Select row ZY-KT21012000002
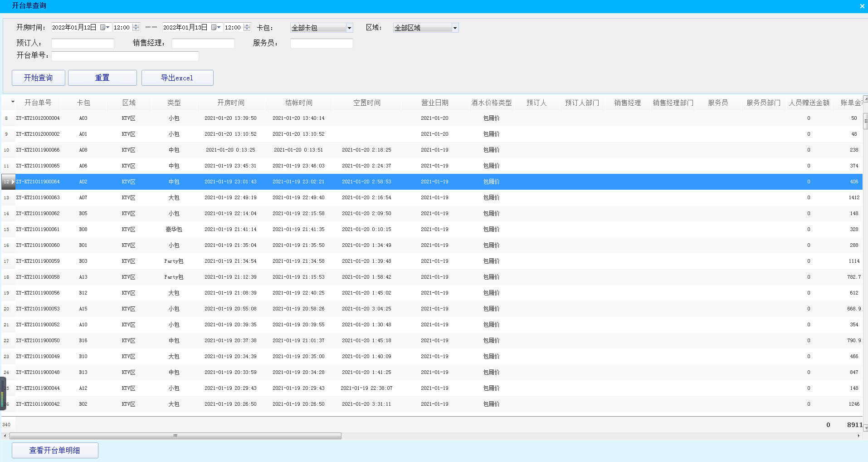Viewport: 868px width, 462px height. tap(432, 134)
